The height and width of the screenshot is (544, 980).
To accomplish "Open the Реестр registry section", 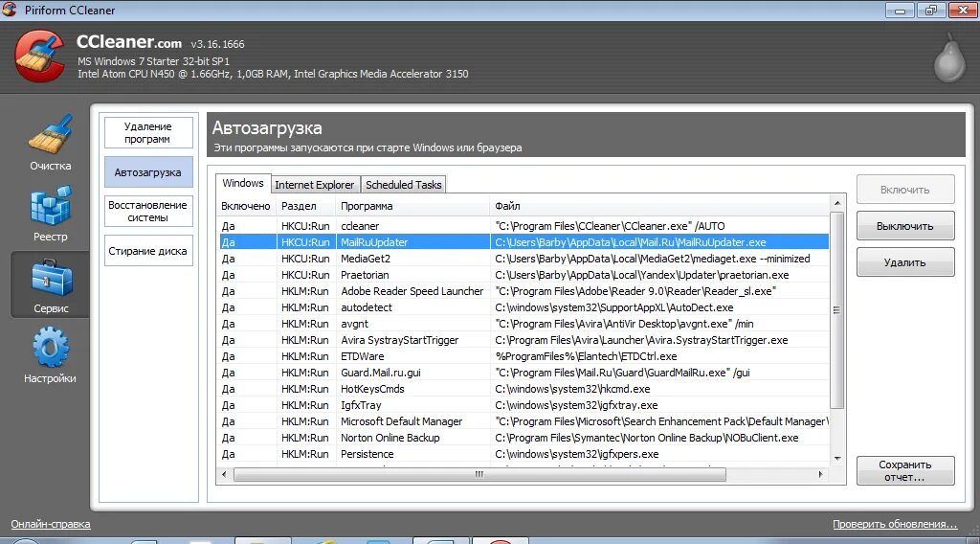I will click(x=50, y=214).
